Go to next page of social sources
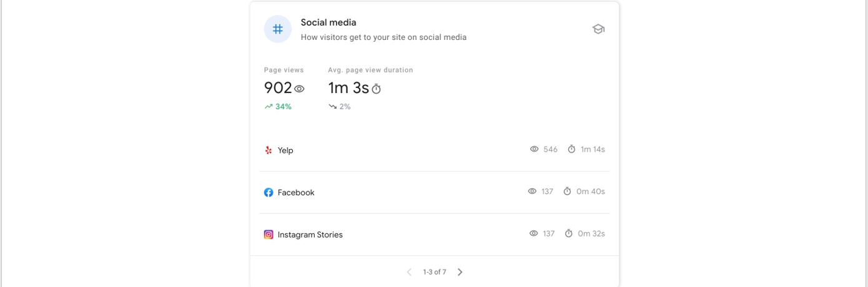 pyautogui.click(x=460, y=272)
